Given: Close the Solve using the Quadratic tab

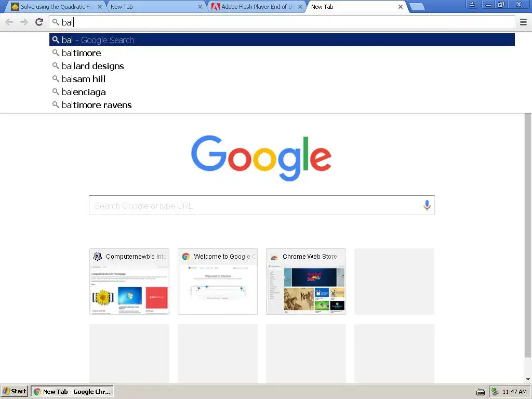Looking at the screenshot, I should pyautogui.click(x=100, y=7).
